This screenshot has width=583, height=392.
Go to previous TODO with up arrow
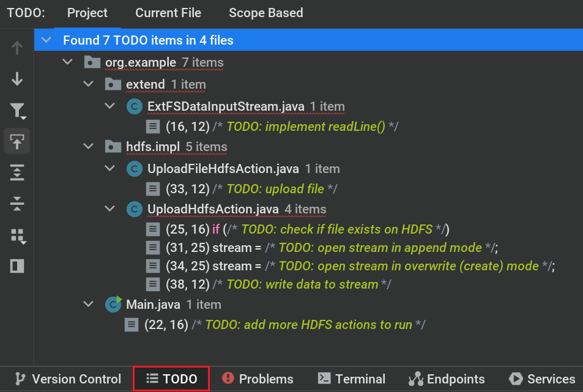coord(17,47)
